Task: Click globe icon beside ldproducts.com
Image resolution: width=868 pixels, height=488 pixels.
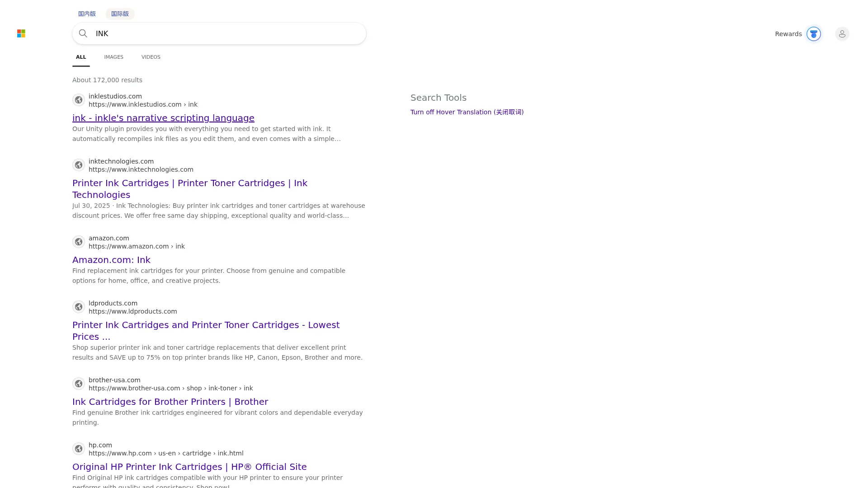Action: [79, 307]
